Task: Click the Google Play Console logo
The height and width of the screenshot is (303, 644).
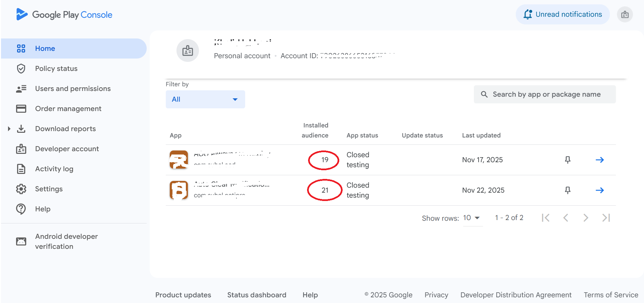Action: (x=64, y=15)
